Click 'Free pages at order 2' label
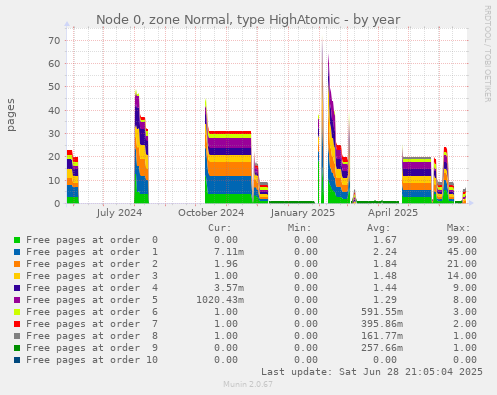 point(92,264)
